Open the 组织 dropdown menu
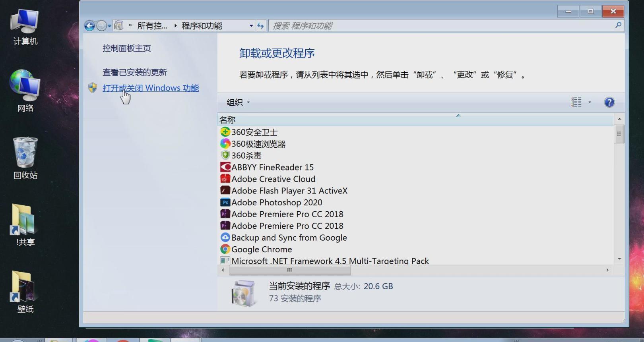This screenshot has height=342, width=644. pos(238,102)
